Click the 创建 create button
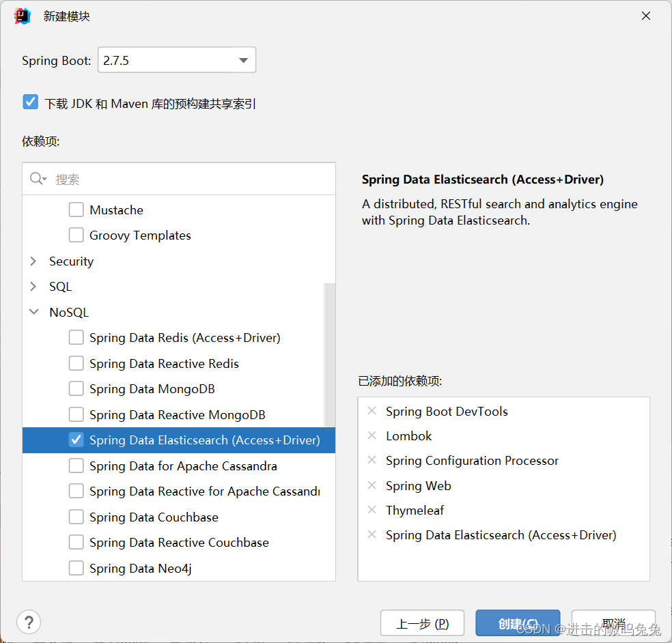Screen dimensions: 672x643 [518, 623]
